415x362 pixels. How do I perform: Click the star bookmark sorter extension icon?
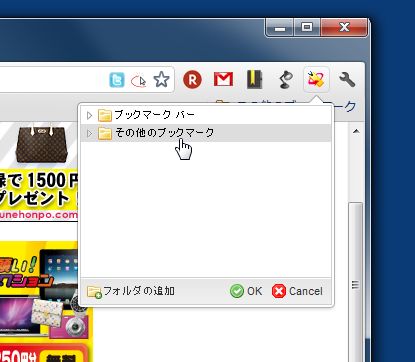click(316, 79)
